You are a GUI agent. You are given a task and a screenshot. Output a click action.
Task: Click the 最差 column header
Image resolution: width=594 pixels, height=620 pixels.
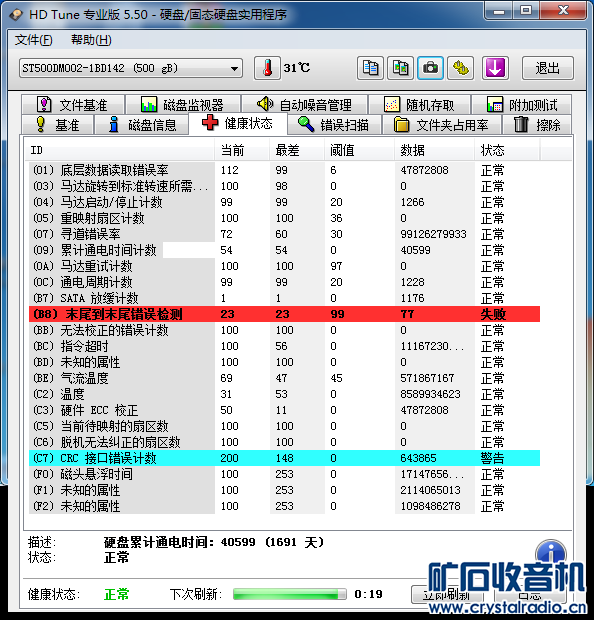point(297,150)
